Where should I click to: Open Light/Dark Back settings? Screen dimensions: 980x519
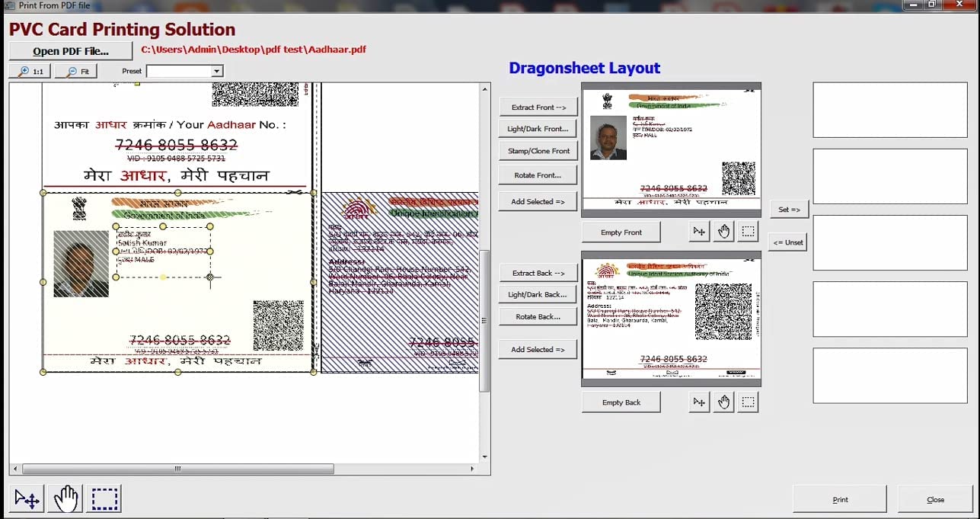point(538,294)
